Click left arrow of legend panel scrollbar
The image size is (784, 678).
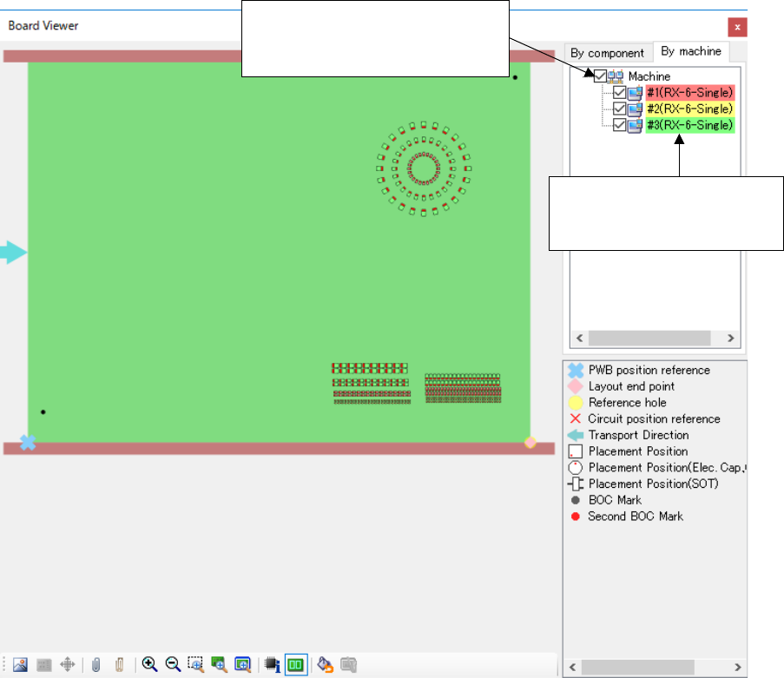(x=571, y=668)
